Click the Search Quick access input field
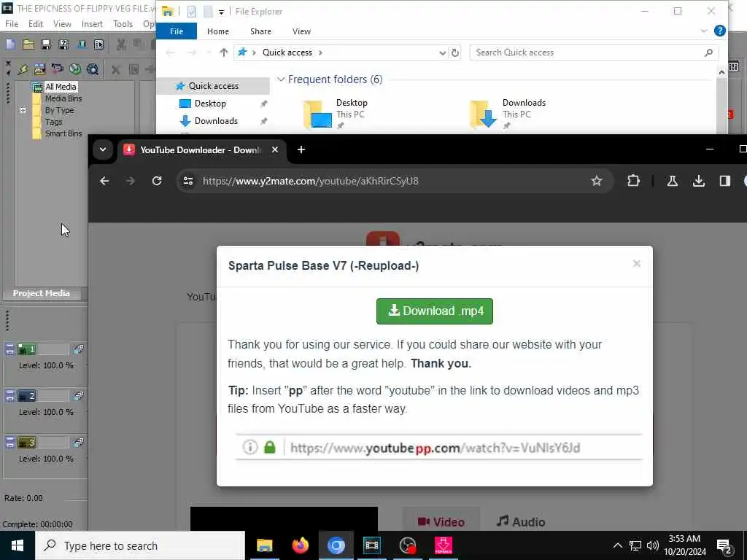The height and width of the screenshot is (560, 747). coord(594,52)
